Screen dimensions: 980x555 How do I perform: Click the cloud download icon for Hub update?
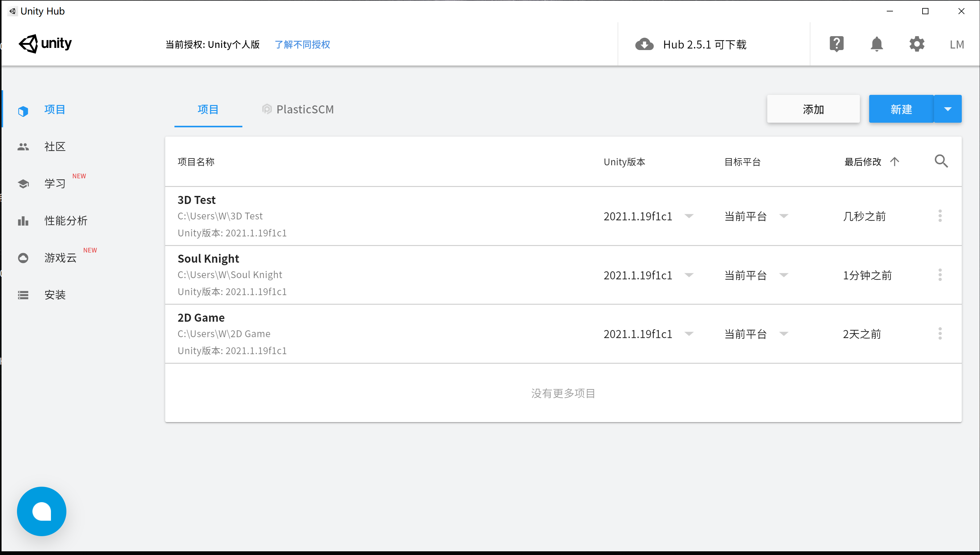pos(644,44)
